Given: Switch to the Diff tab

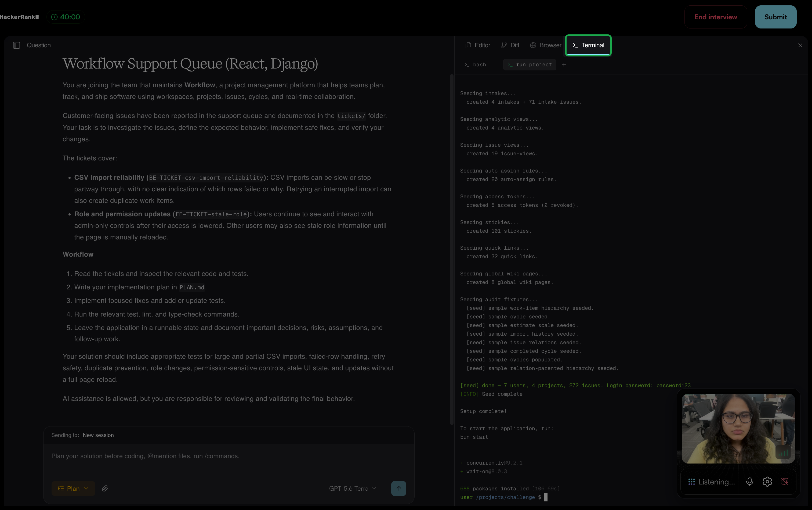Looking at the screenshot, I should [x=510, y=45].
